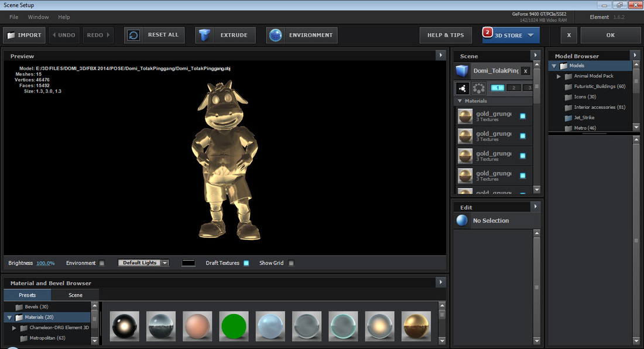Open the Icons (30) model folder
644x349 pixels.
tap(580, 97)
